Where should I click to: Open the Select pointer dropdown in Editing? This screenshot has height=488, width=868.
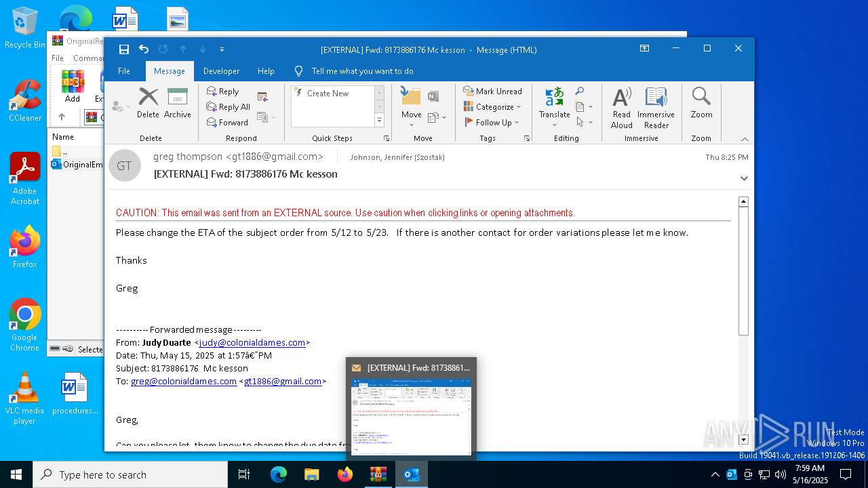584,123
